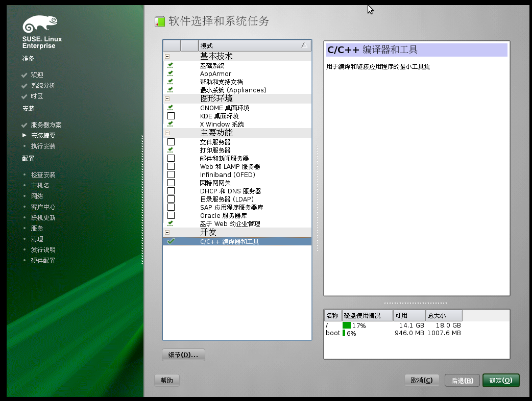This screenshot has width=532, height=401.
Task: Click the SUSE chameleon logo
Action: tap(40, 24)
